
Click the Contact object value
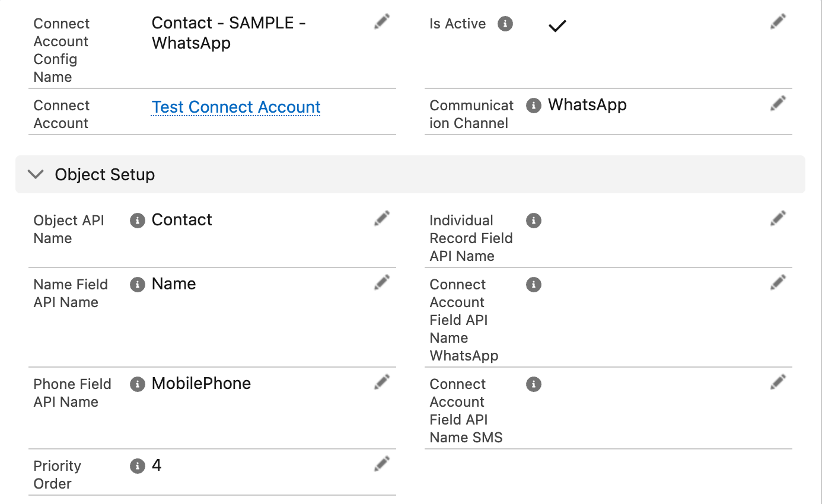pyautogui.click(x=182, y=220)
